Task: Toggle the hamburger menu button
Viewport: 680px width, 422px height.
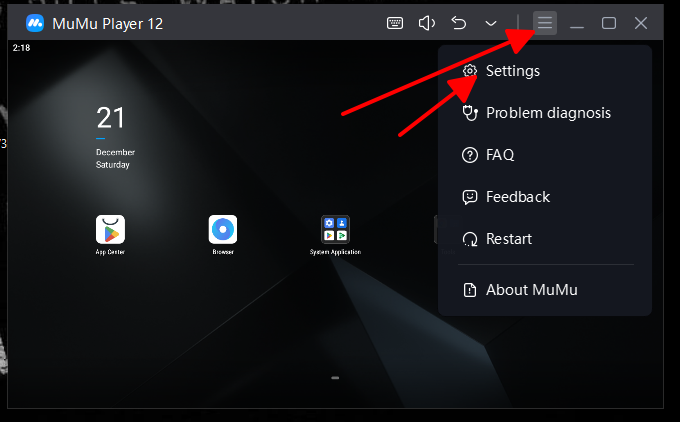Action: point(545,23)
